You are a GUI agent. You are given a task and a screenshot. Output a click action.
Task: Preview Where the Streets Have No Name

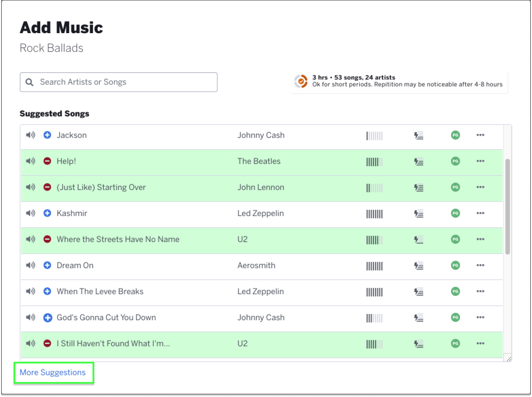(x=31, y=239)
